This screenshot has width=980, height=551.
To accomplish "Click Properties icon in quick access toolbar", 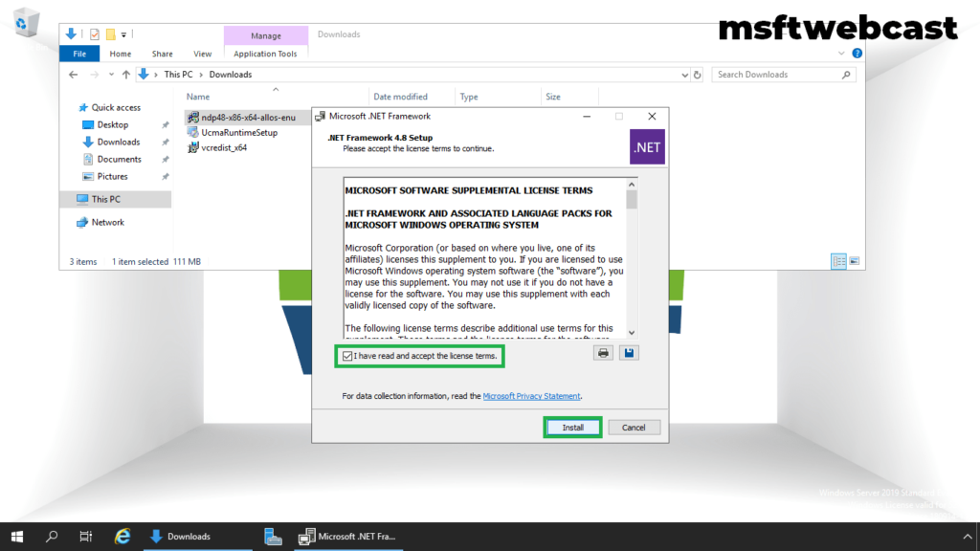I will [95, 34].
